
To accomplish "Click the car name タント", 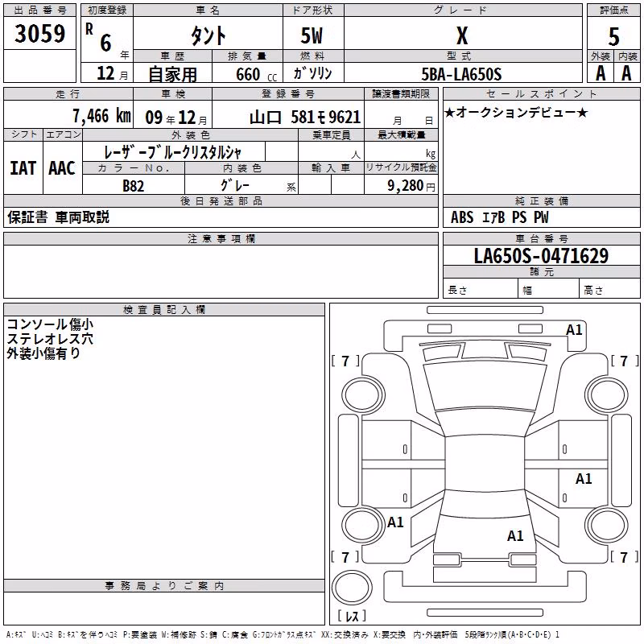I will (x=208, y=35).
